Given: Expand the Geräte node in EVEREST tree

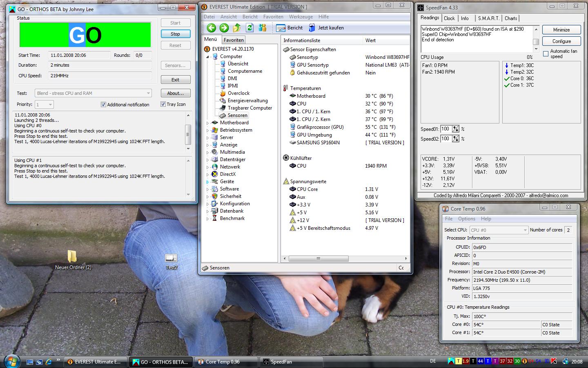Looking at the screenshot, I should [x=207, y=182].
